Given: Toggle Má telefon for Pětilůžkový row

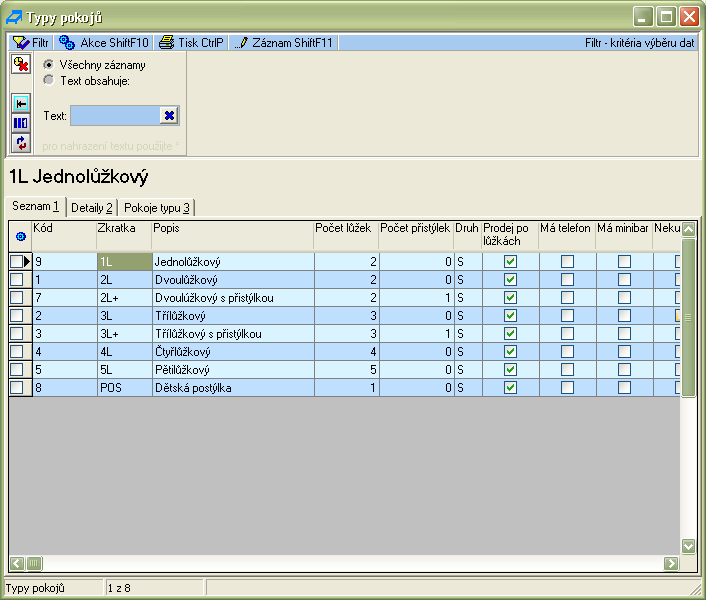Looking at the screenshot, I should (567, 370).
